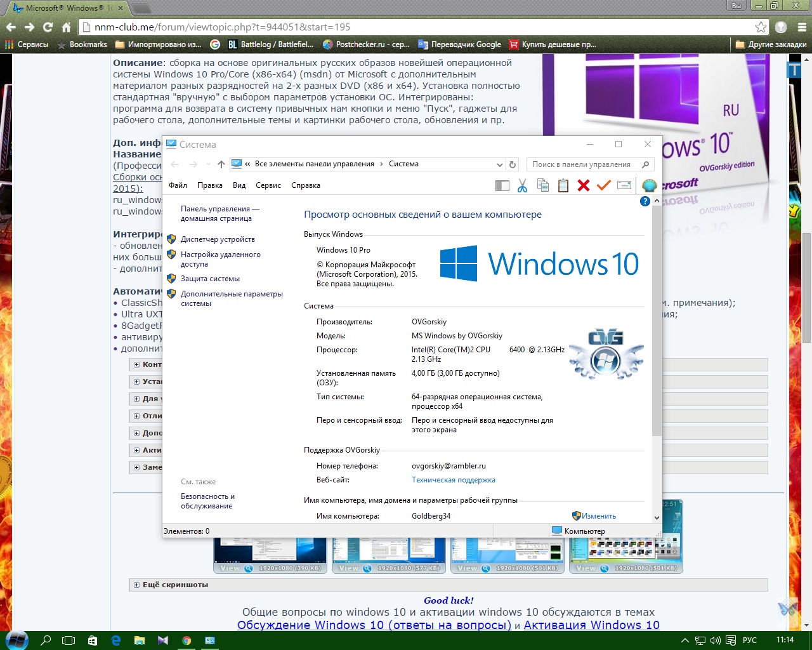This screenshot has height=650, width=812.
Task: Click the Copy icon in the Система toolbar
Action: click(543, 185)
